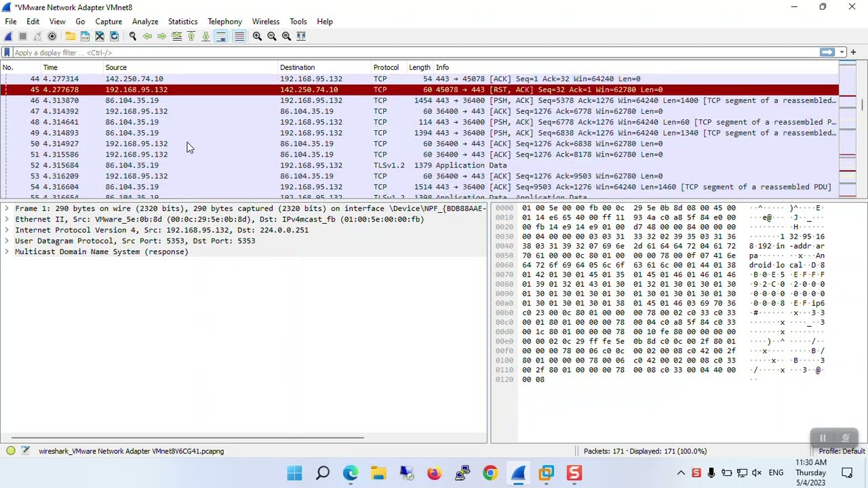Screen dimensions: 868x488
Task: Expand the Frame 1 details row
Action: pyautogui.click(x=7, y=209)
